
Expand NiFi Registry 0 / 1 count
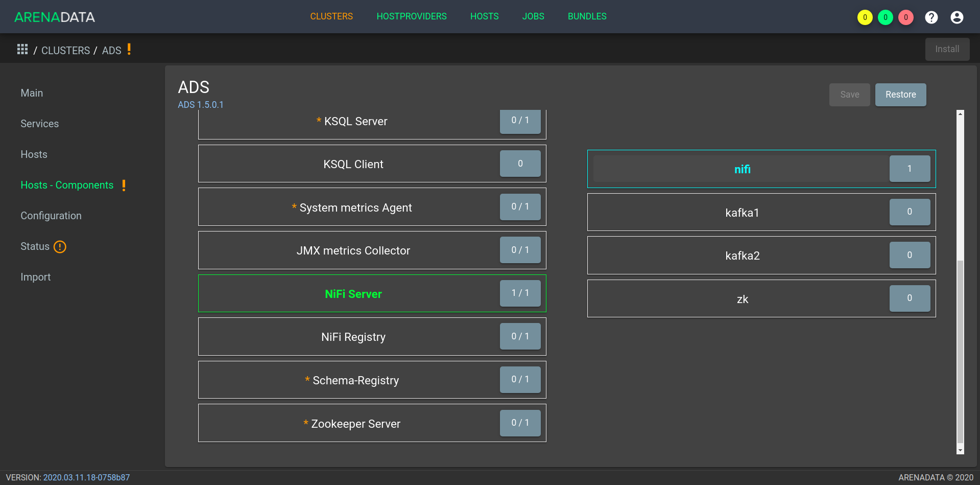click(520, 336)
